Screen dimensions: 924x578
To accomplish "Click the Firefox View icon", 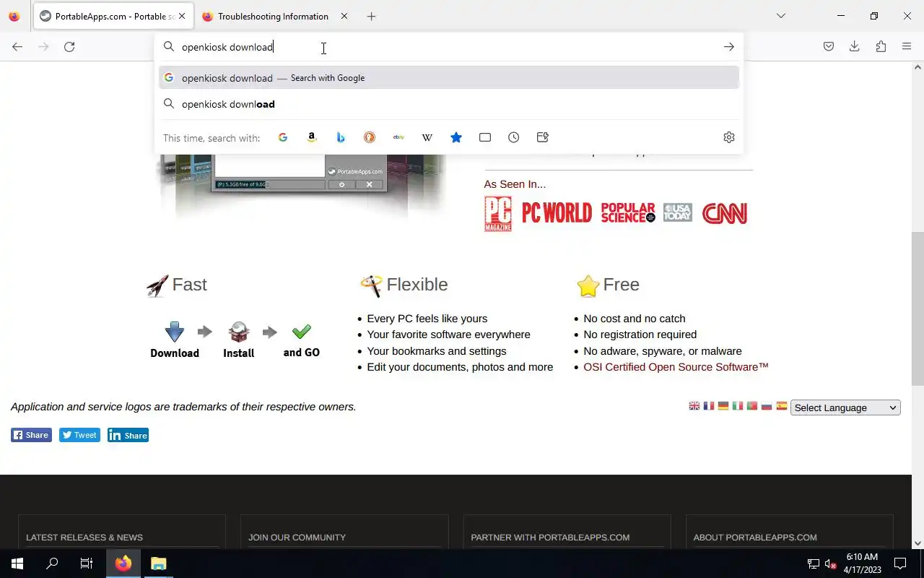I will click(x=14, y=16).
